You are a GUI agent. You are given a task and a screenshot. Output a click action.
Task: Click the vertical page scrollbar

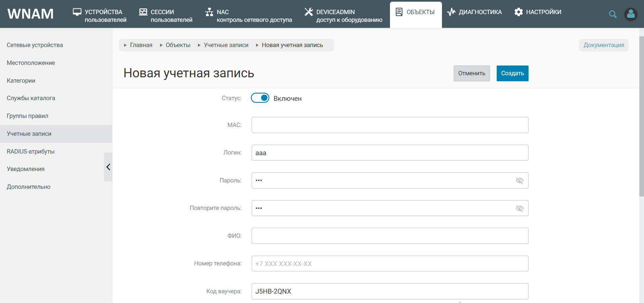click(641, 116)
